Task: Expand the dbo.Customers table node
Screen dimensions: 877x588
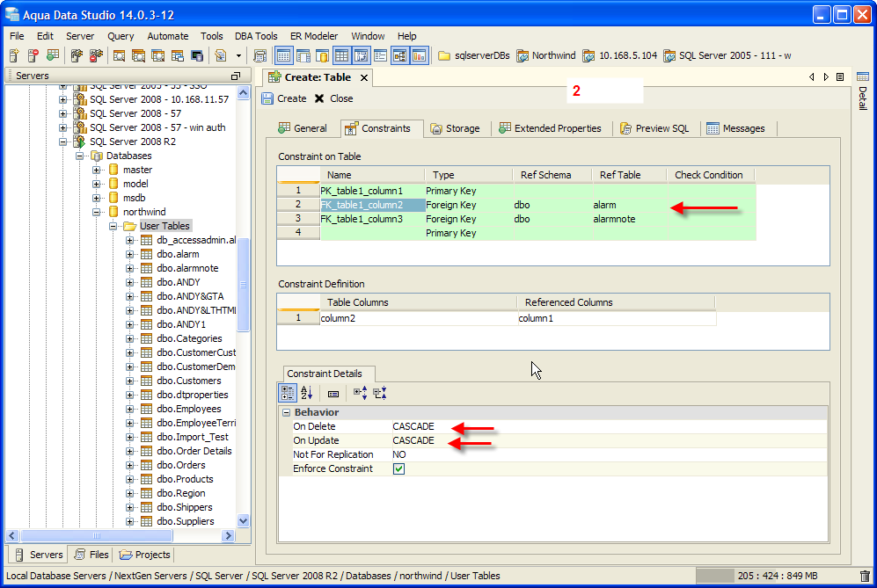Action: click(130, 381)
